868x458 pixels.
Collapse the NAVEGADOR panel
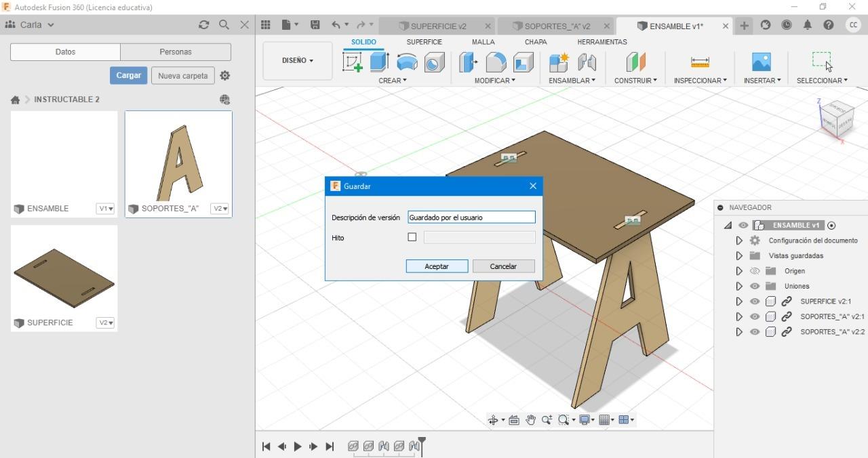coord(721,208)
